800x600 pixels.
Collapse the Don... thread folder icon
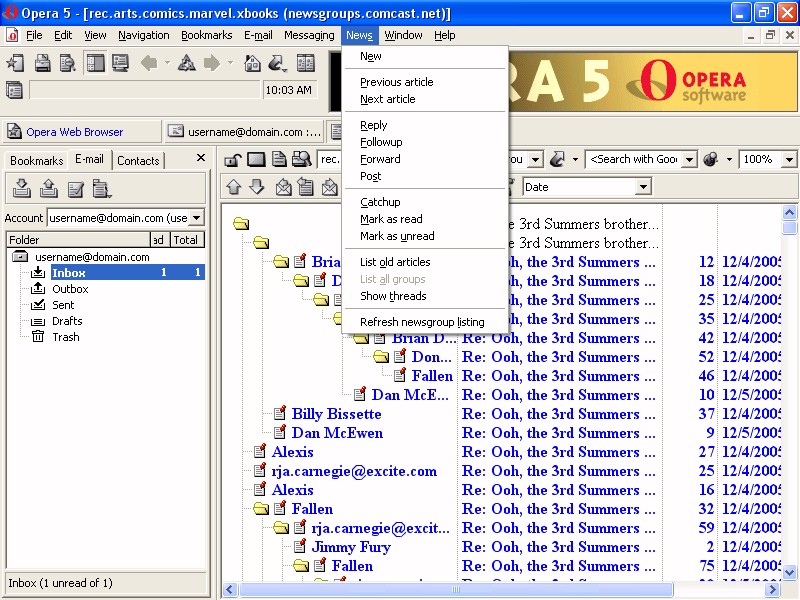381,357
